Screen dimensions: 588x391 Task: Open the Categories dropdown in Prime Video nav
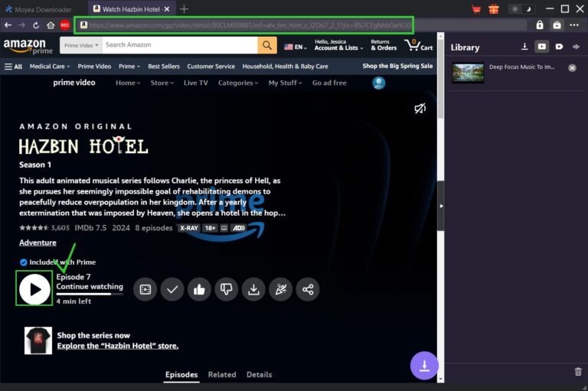click(238, 83)
